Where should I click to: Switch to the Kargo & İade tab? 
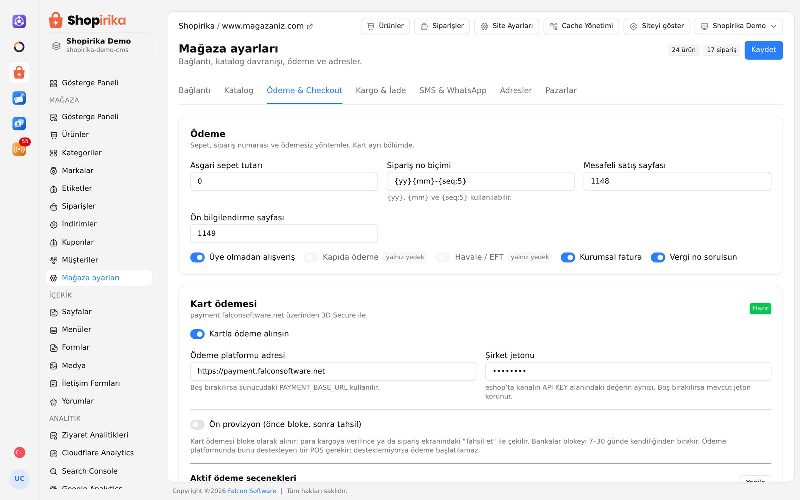[381, 90]
